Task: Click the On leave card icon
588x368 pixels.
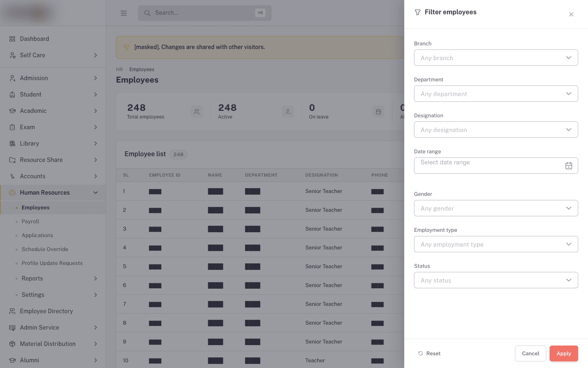Action: [379, 112]
